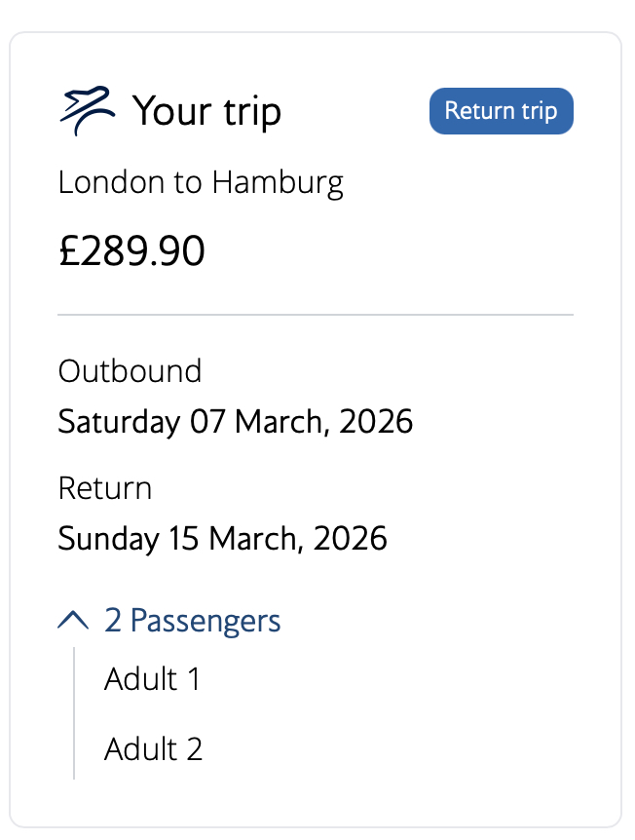Screen dimensions: 635x840
Task: Click the Your trip heading
Action: 206,111
